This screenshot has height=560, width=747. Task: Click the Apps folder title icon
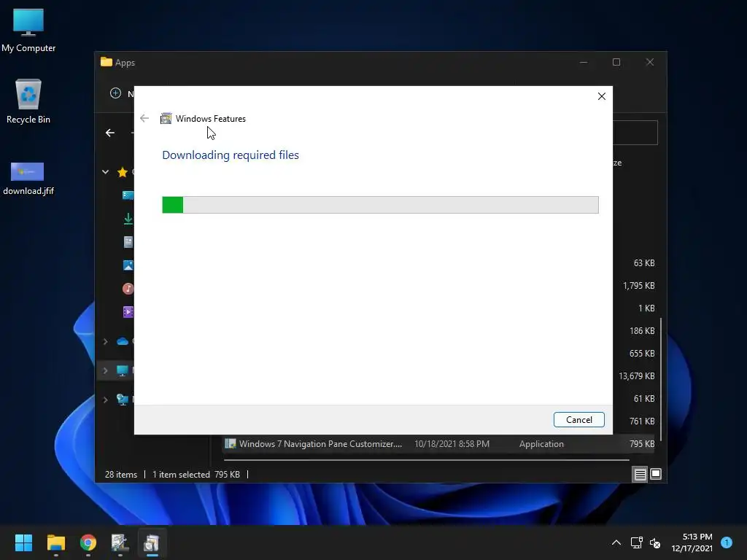coord(107,62)
